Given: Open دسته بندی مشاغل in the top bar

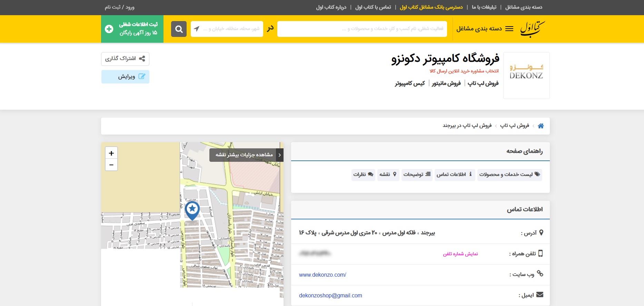Looking at the screenshot, I should (524, 7).
